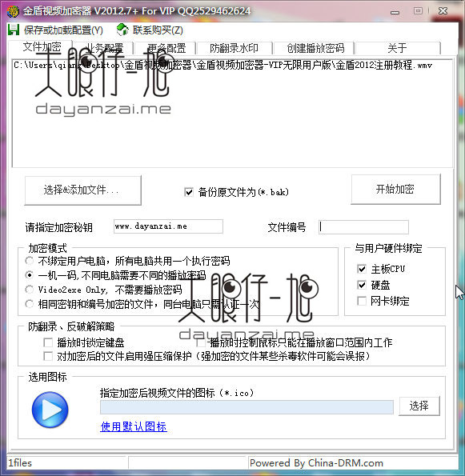465x476 pixels.
Task: Open the 关于 tab
Action: click(397, 48)
